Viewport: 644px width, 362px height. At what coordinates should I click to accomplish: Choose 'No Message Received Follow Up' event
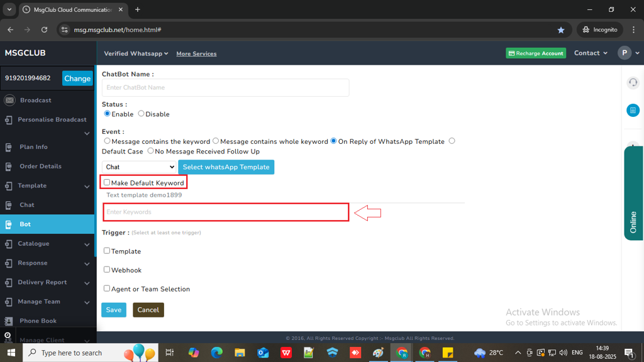tap(150, 151)
